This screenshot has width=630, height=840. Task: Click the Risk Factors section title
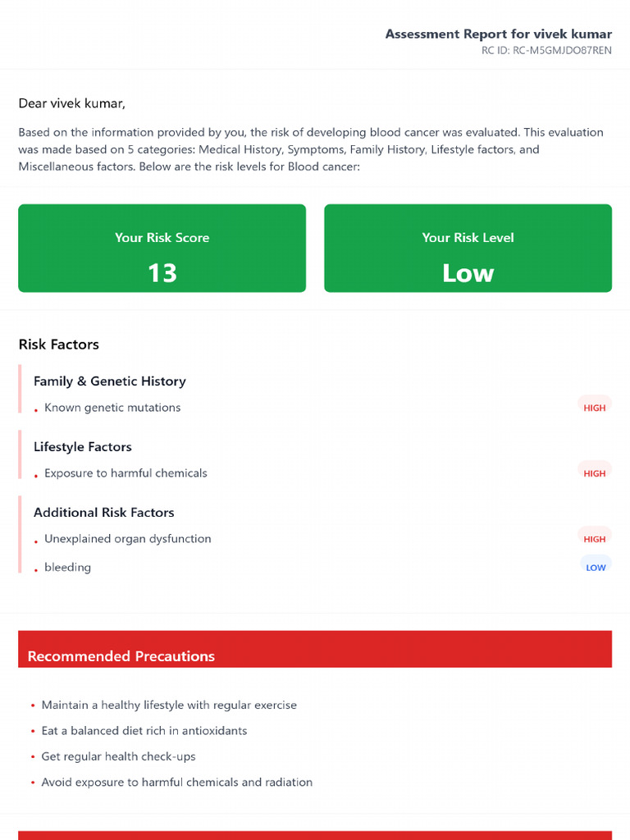tap(59, 345)
